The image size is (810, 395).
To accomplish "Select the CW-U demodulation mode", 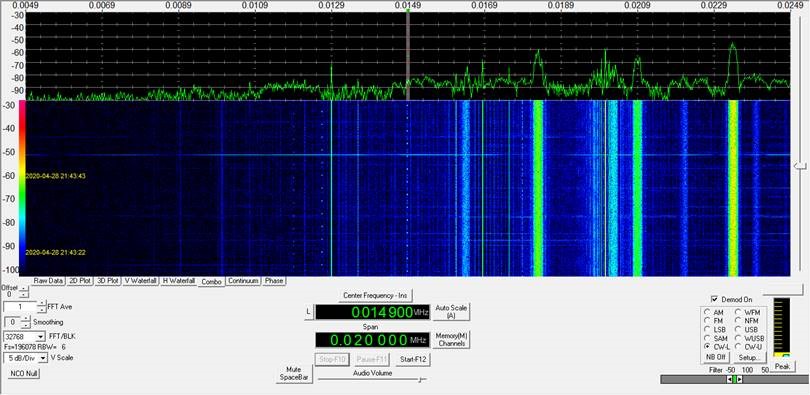I will [x=738, y=346].
